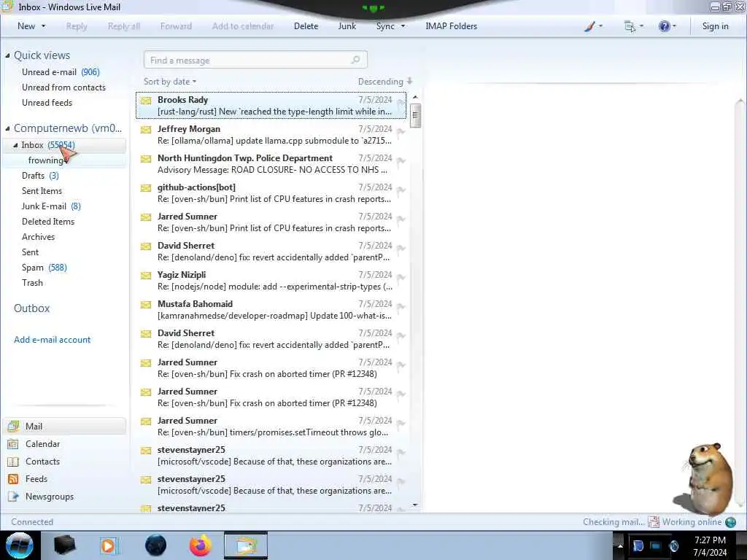Click message list scroll down arrow
Viewport: 747px width, 560px height.
(x=415, y=505)
